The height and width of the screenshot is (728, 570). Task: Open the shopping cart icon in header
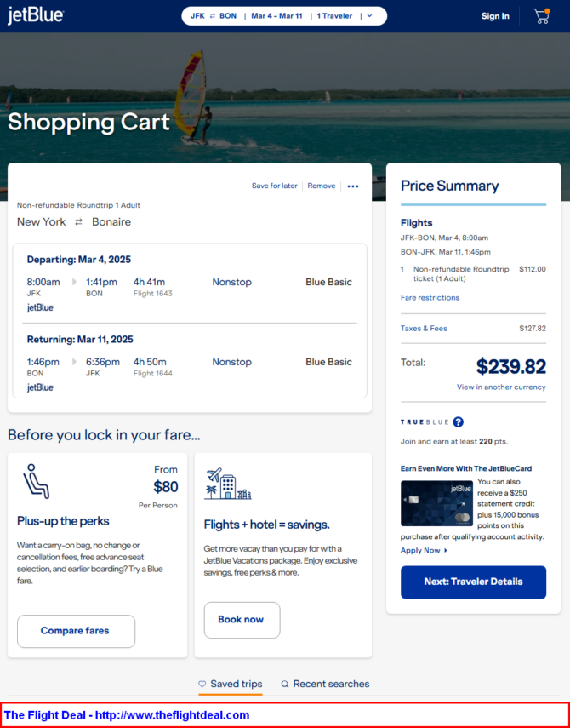click(x=542, y=16)
